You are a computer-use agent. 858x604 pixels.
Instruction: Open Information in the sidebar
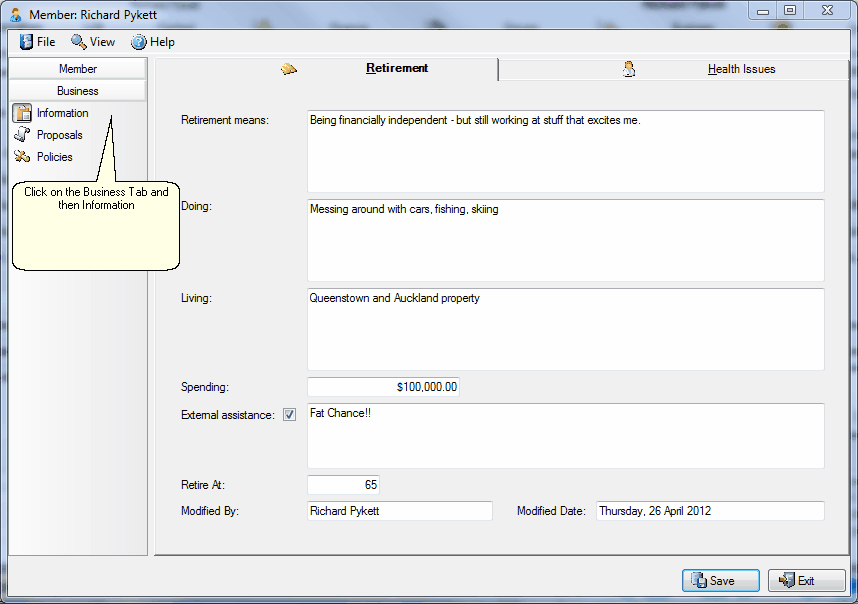point(51,113)
